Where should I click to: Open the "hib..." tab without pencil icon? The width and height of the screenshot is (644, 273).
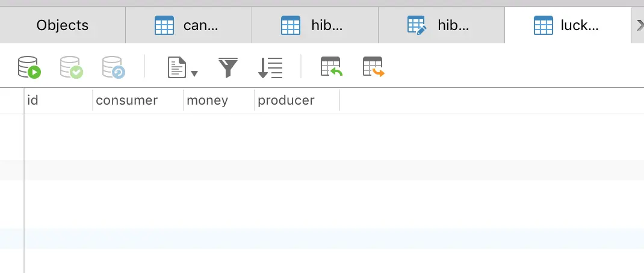coord(314,25)
